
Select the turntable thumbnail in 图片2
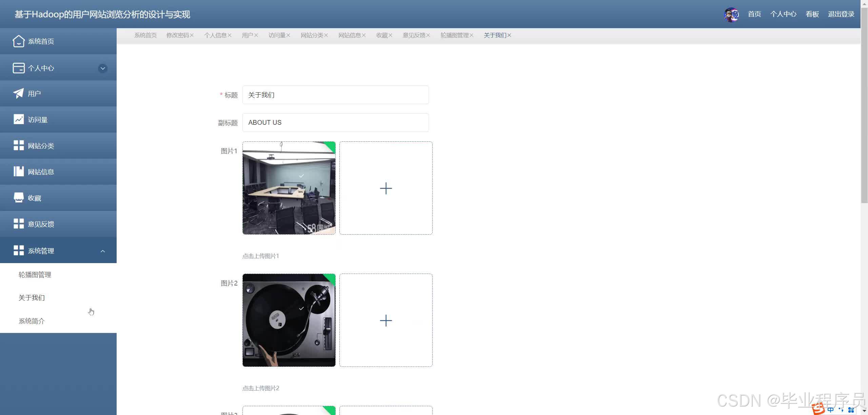click(x=289, y=320)
